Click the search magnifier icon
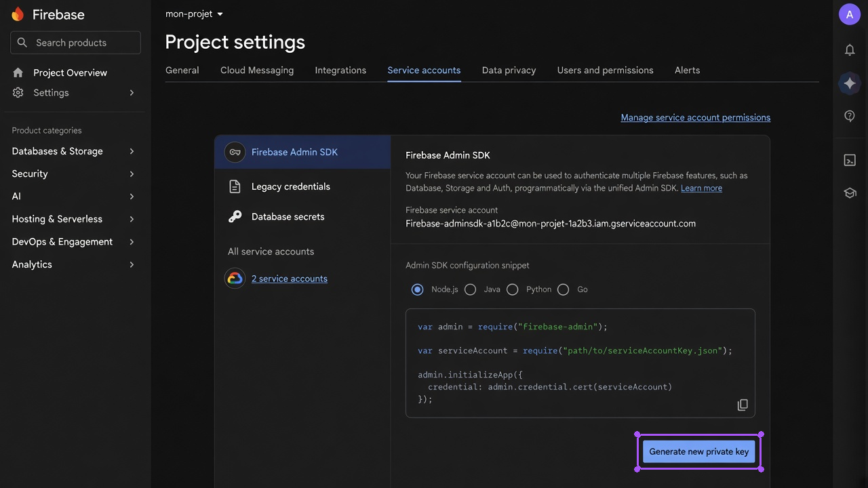 [22, 43]
